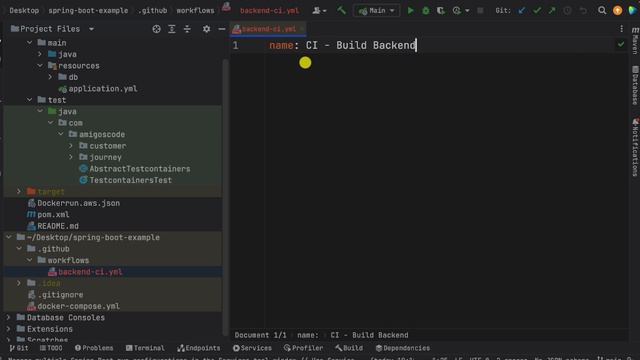
Task: Open Search Everywhere magnifier icon
Action: [x=602, y=11]
